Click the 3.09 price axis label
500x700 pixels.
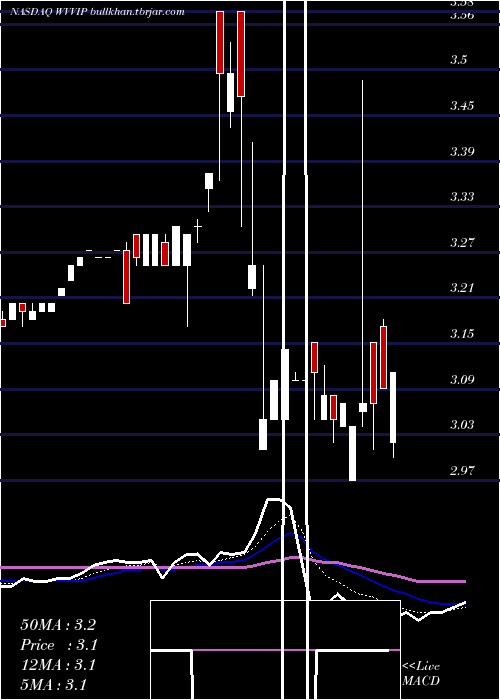tap(462, 380)
